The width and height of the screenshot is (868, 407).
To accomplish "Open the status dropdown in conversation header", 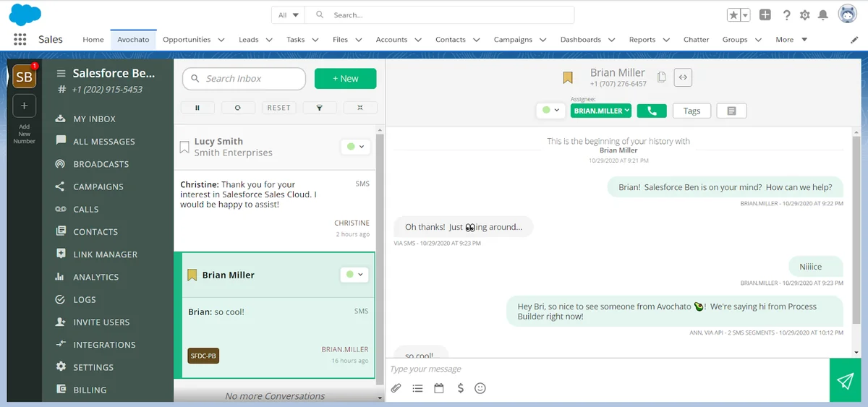I will (x=550, y=110).
